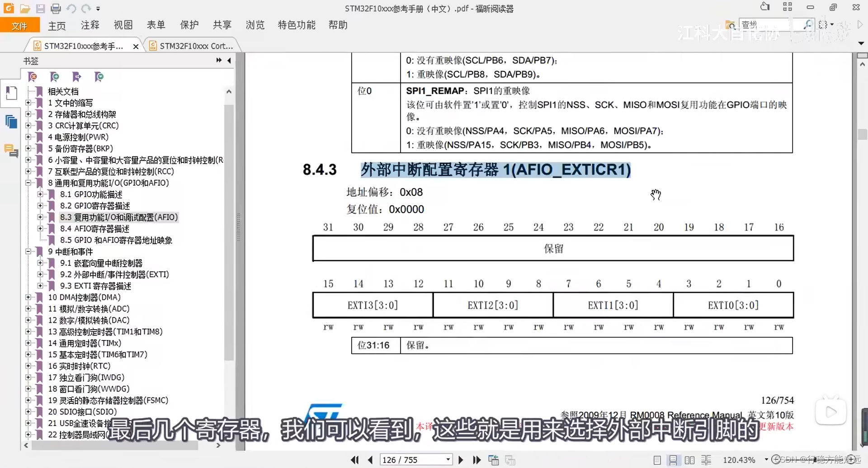Click the magnifier search button in 查找 box
Viewport: 868px width, 468px height.
808,24
